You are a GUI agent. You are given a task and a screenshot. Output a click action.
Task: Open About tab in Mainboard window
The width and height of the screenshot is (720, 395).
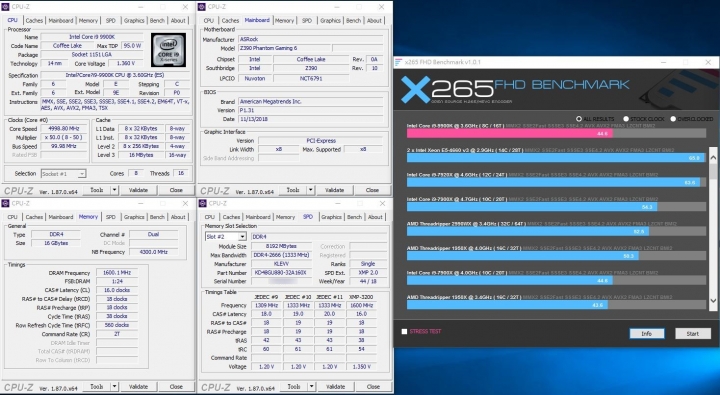point(374,21)
